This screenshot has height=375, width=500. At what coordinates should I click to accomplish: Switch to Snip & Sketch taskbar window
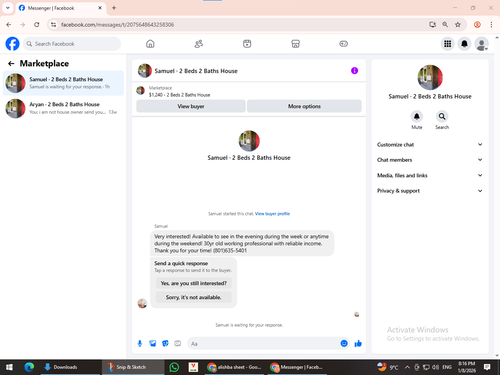(x=132, y=367)
